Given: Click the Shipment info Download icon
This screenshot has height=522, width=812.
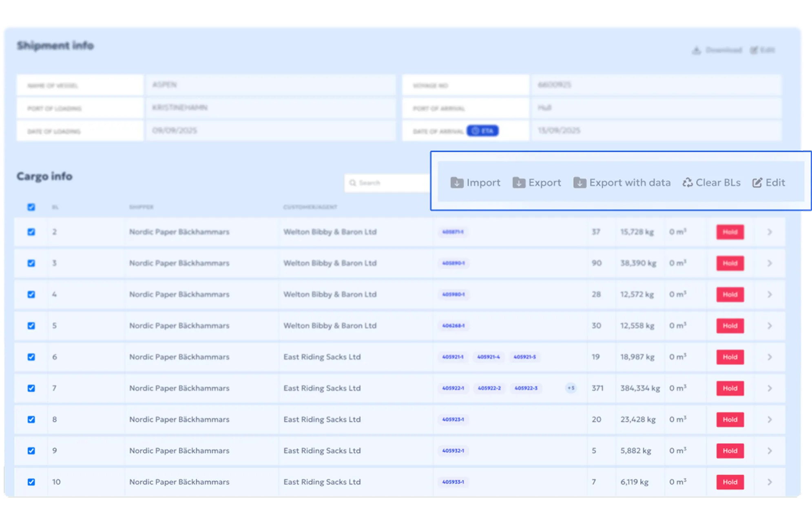Looking at the screenshot, I should 697,50.
